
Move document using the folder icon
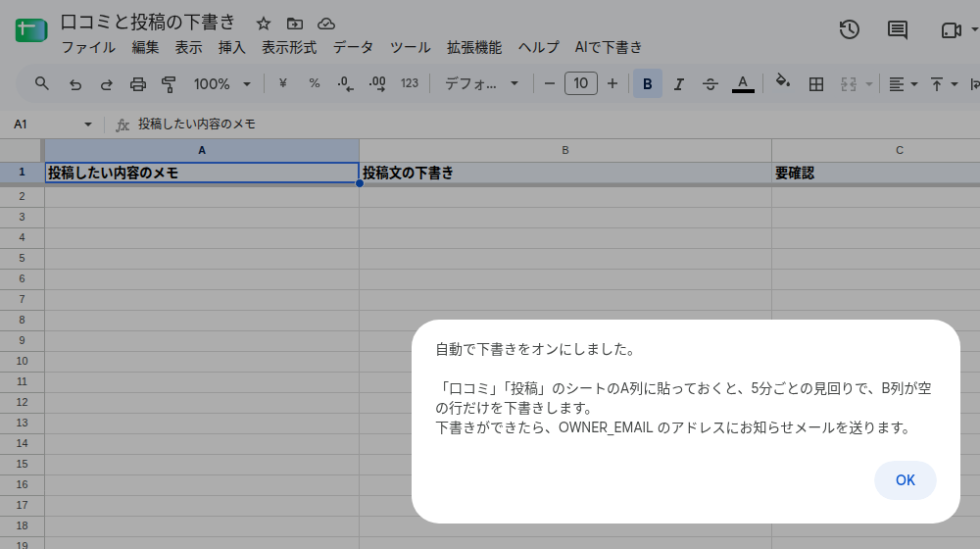pyautogui.click(x=294, y=24)
